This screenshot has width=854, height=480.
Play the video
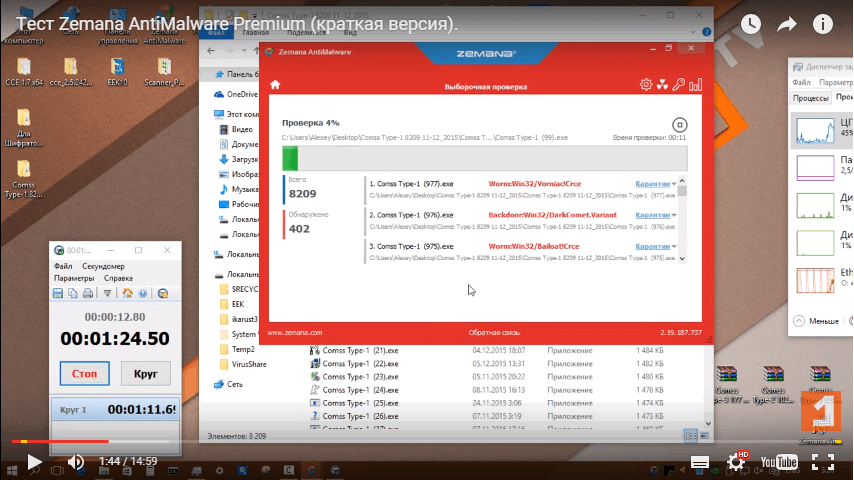coord(34,462)
